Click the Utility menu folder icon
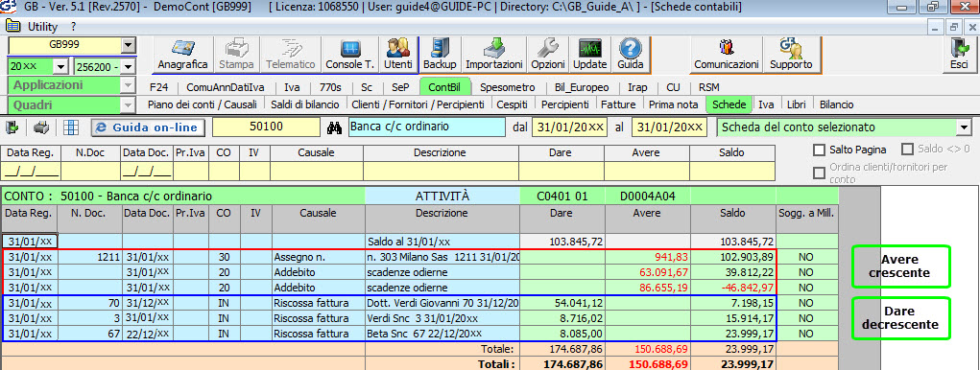The width and height of the screenshot is (980, 370). pyautogui.click(x=12, y=26)
